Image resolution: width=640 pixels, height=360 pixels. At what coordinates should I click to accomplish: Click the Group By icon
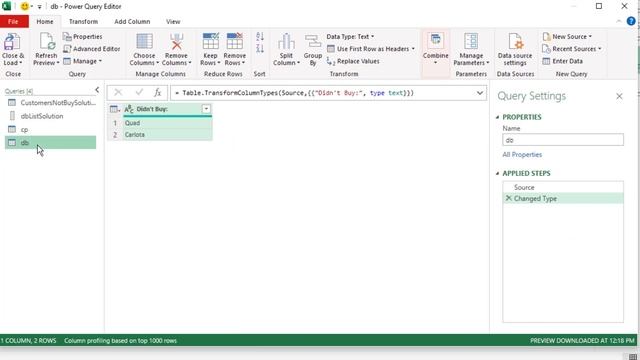tap(313, 42)
